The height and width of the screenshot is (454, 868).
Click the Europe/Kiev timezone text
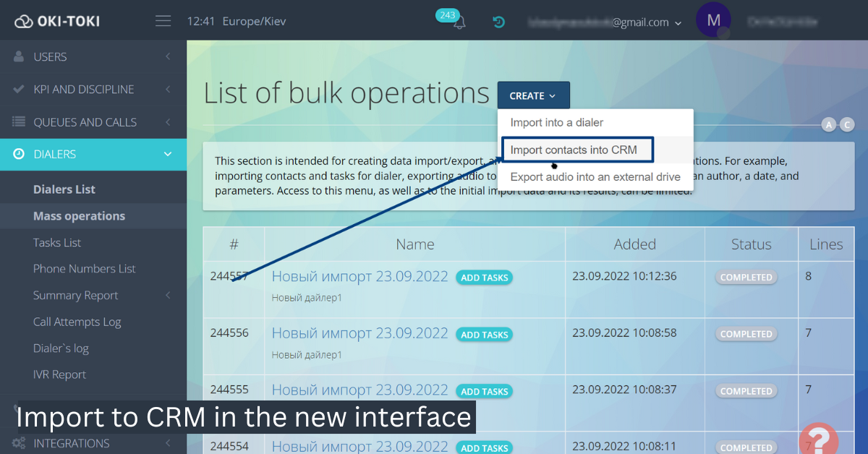click(x=254, y=21)
